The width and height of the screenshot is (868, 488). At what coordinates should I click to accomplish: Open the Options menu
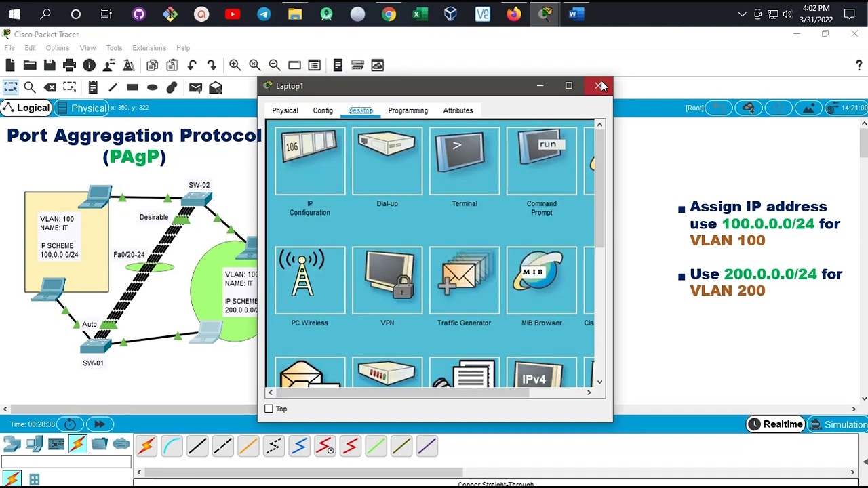point(58,48)
